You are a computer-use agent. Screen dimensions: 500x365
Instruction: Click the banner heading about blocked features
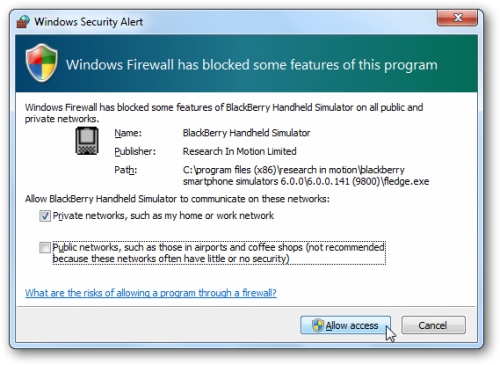(252, 65)
